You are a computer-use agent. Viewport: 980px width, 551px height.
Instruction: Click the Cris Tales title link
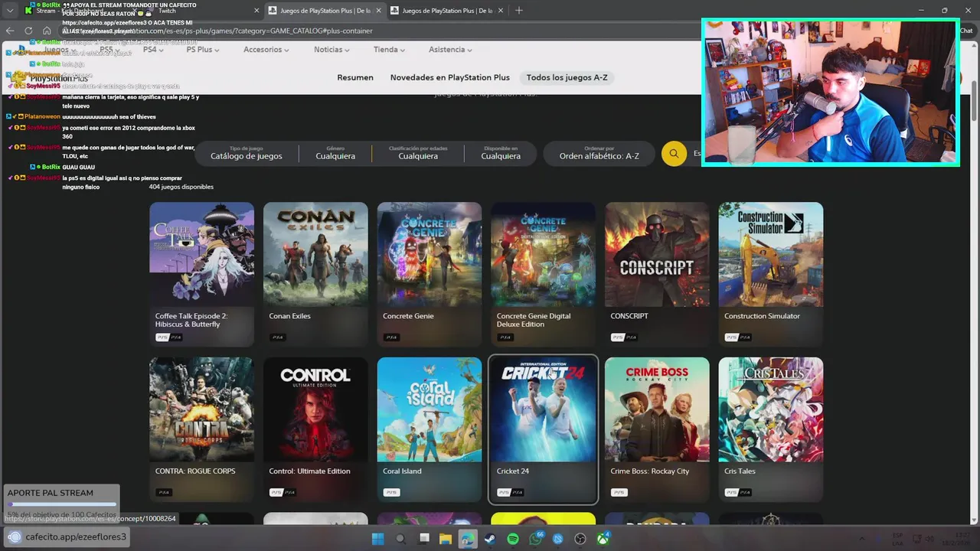pos(740,471)
